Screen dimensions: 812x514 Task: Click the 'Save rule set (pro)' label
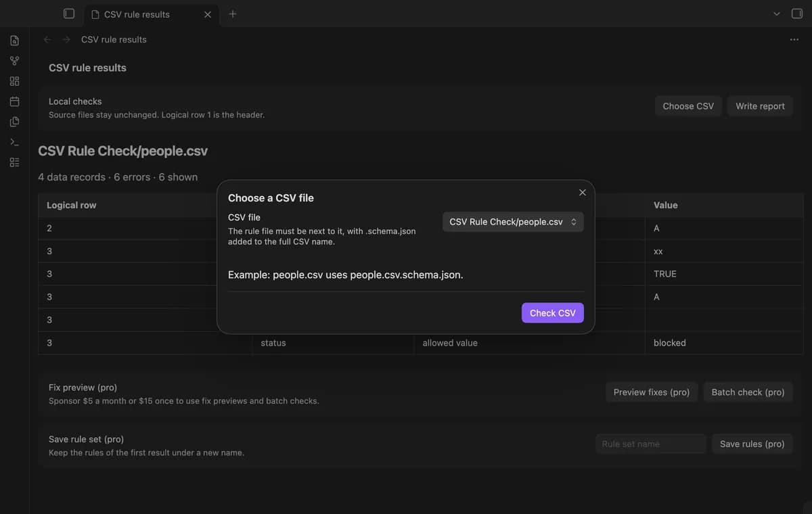86,439
